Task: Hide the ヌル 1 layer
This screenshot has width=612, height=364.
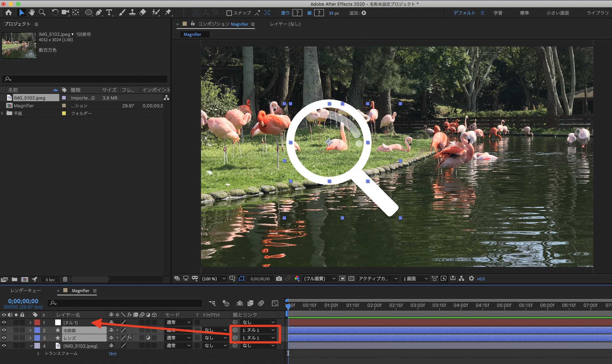Action: pos(4,322)
